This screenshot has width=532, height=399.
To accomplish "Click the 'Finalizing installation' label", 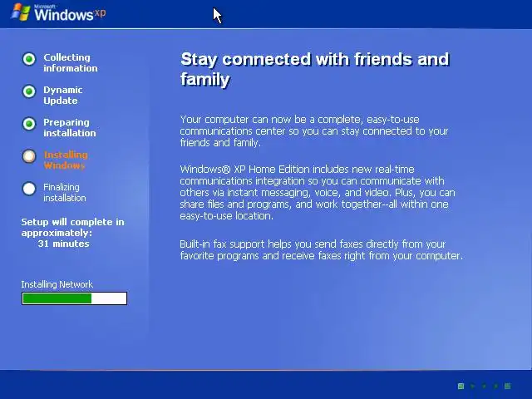I will [65, 192].
